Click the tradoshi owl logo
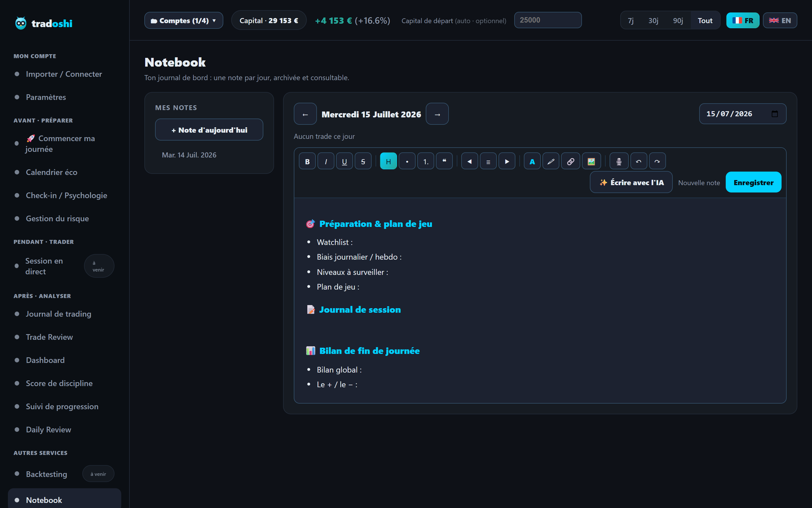 point(21,23)
